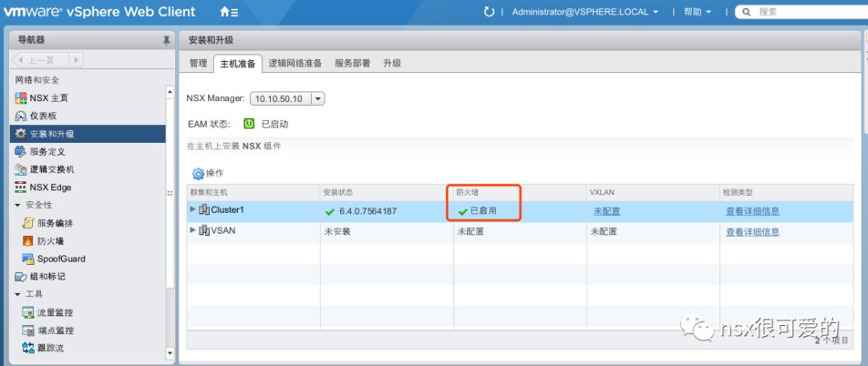Click the SpoofGuard icon
The height and width of the screenshot is (366, 868).
(28, 258)
